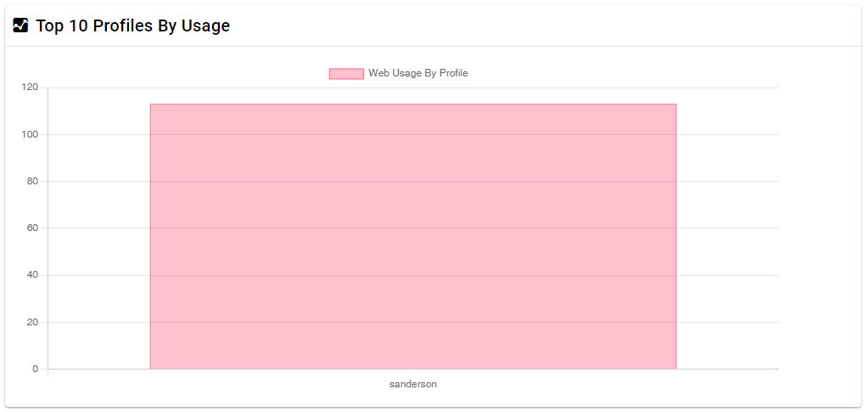Click the base of the sanderson bar

[413, 368]
